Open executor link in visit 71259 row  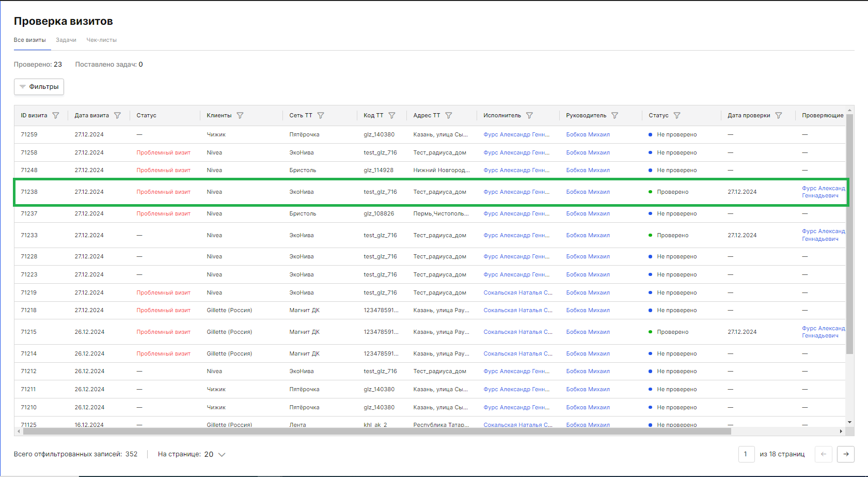coord(516,134)
